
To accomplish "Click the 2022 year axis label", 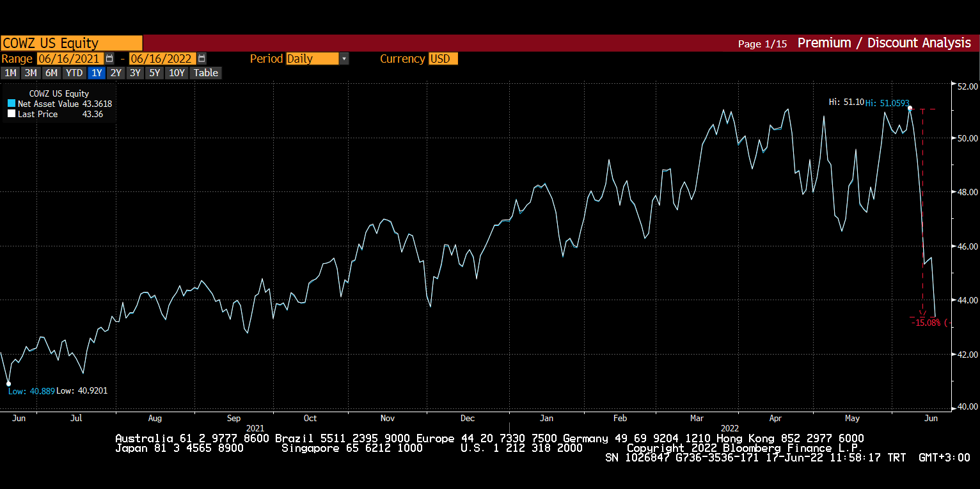I will click(730, 428).
